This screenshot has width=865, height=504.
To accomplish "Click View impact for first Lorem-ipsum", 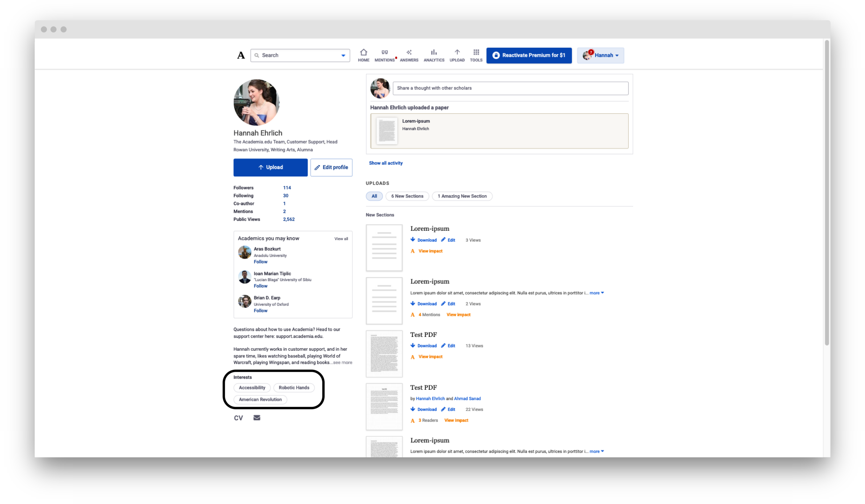I will (430, 251).
